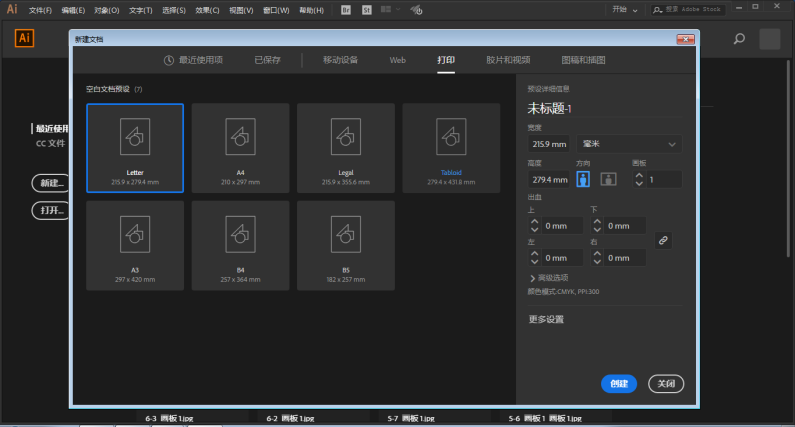Close the 新建文档 dialog with red X
Screen dimensions: 795x427
(x=685, y=39)
